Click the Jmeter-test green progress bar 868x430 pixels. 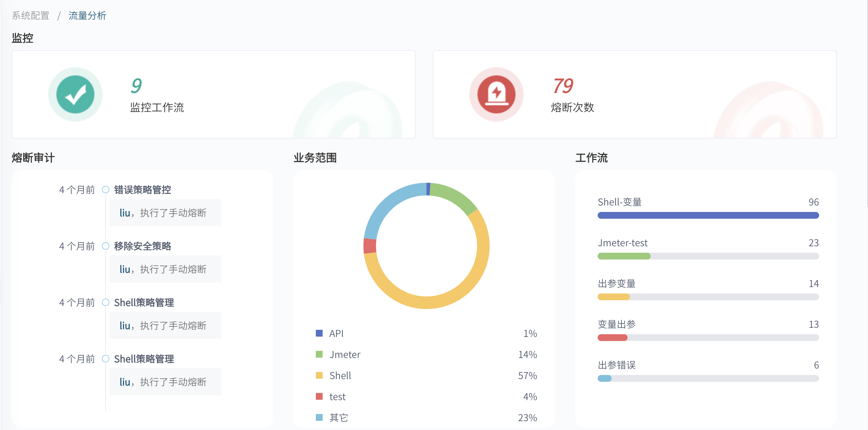624,256
